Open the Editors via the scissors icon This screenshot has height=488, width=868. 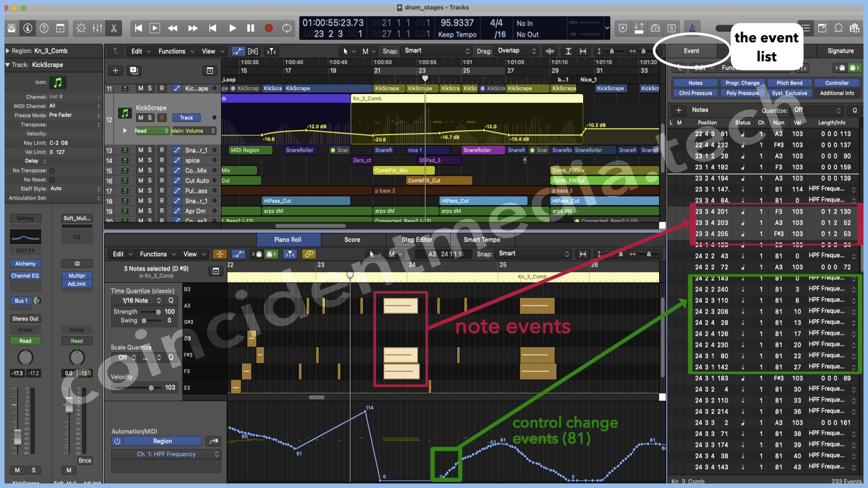[114, 28]
